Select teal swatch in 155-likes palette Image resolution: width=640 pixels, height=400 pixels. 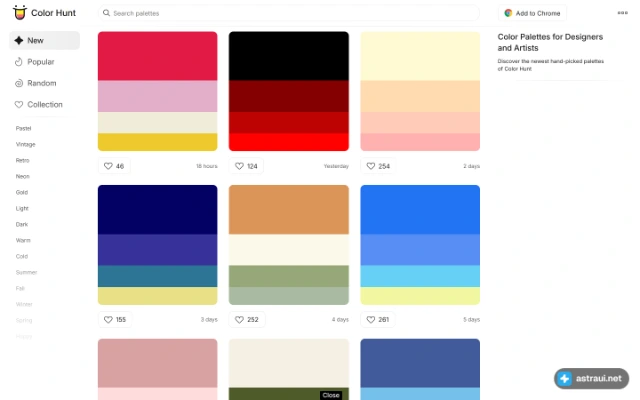point(158,276)
